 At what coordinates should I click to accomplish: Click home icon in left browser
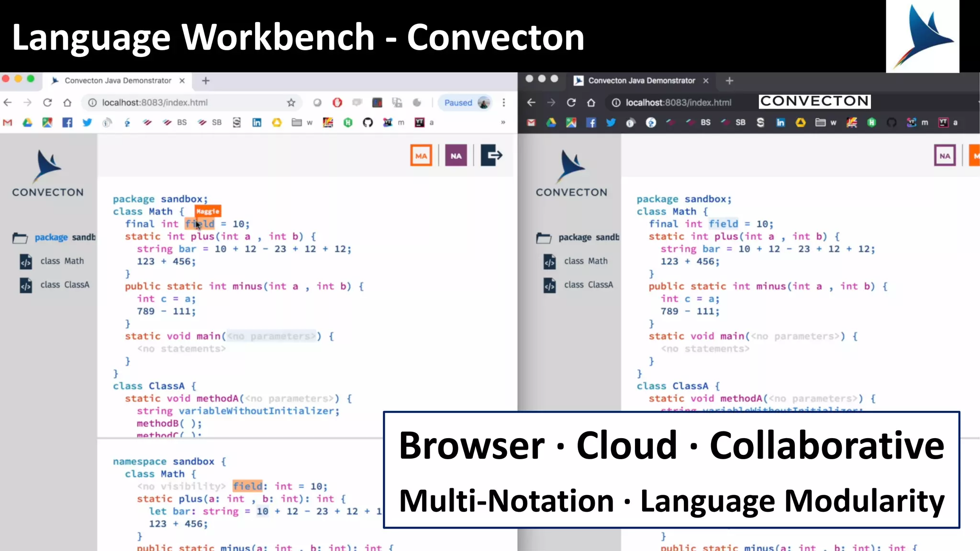coord(67,102)
